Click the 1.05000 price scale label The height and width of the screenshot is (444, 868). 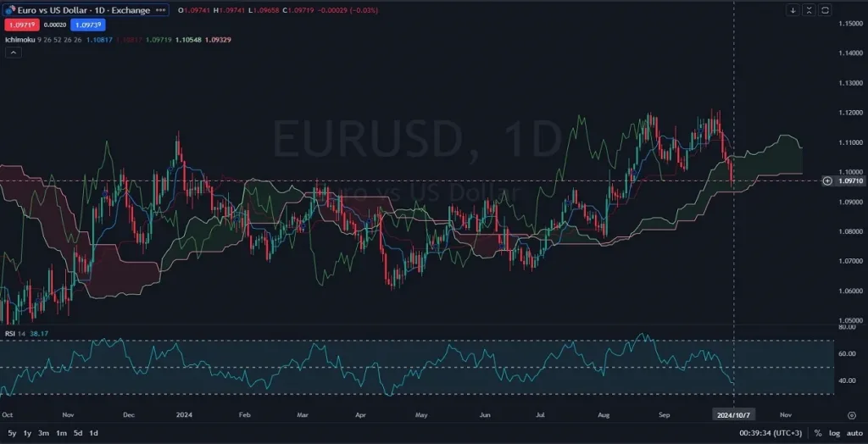851,320
